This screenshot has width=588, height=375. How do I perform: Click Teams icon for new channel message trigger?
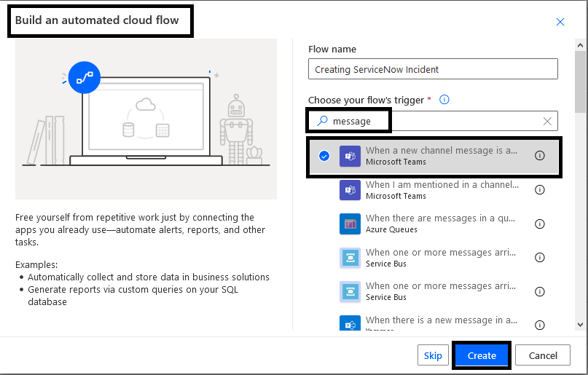pyautogui.click(x=350, y=156)
